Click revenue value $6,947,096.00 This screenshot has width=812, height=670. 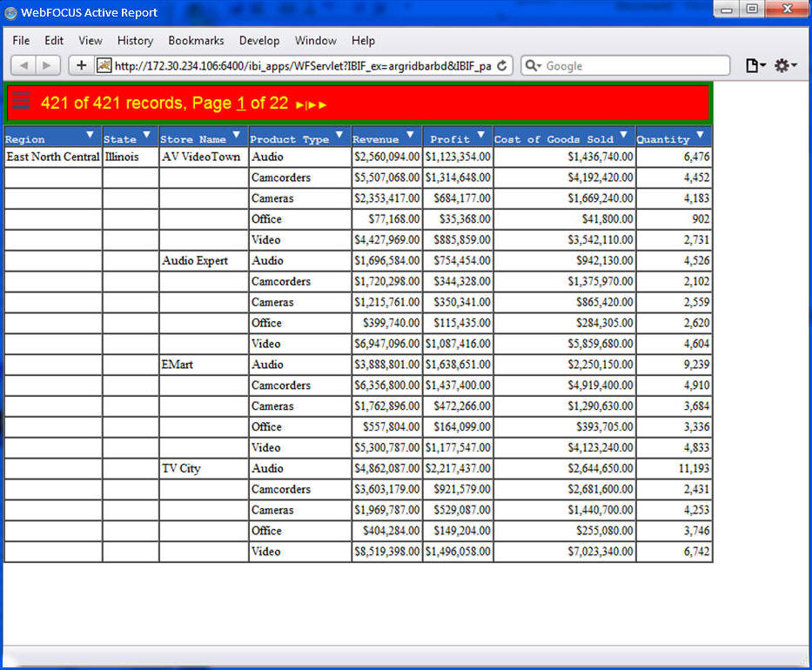[386, 344]
